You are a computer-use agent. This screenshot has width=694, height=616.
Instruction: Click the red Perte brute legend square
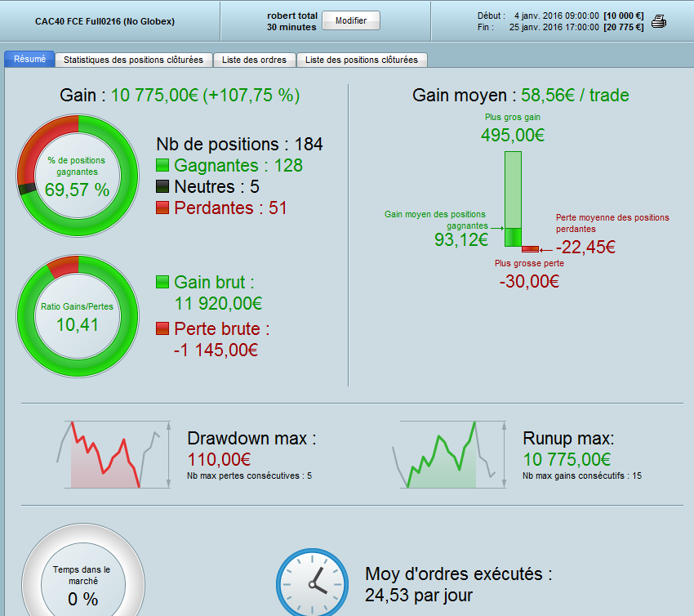coord(162,329)
